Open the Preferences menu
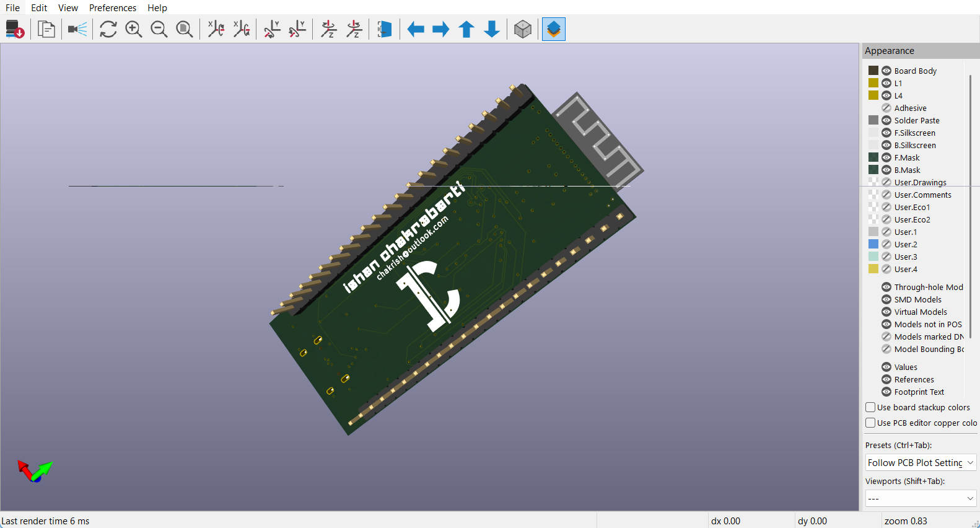980x528 pixels. (112, 7)
